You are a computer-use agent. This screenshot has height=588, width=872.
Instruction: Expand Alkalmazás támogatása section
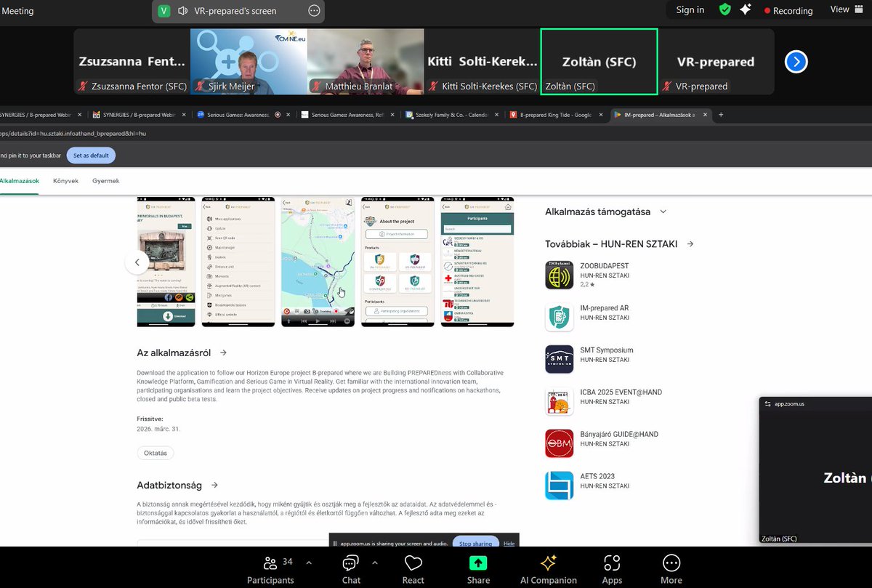pos(663,212)
